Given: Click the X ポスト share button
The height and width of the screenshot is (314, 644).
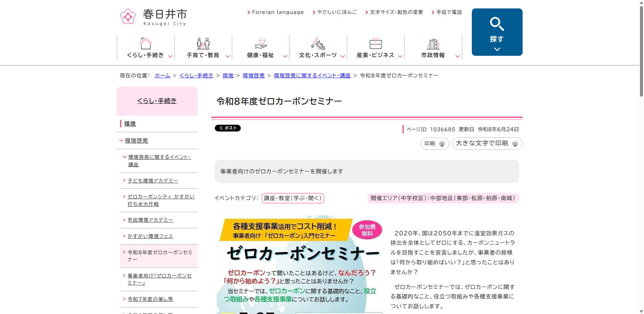Looking at the screenshot, I should 228,128.
